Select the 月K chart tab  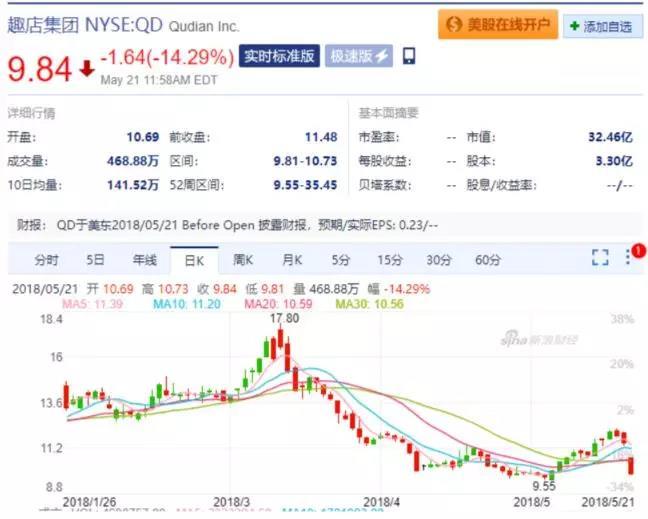[x=292, y=260]
